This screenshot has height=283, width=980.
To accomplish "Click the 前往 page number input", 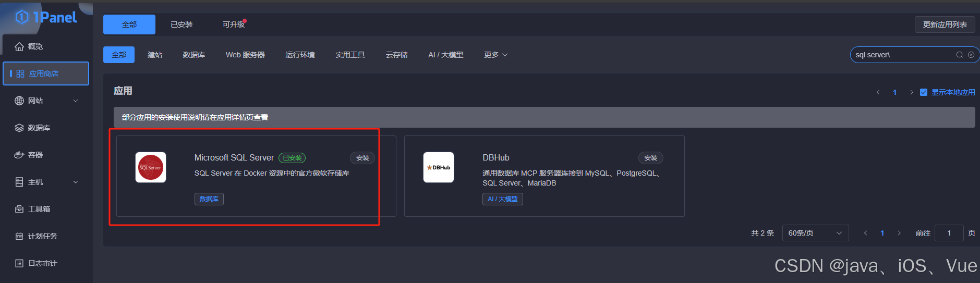I will [x=949, y=233].
